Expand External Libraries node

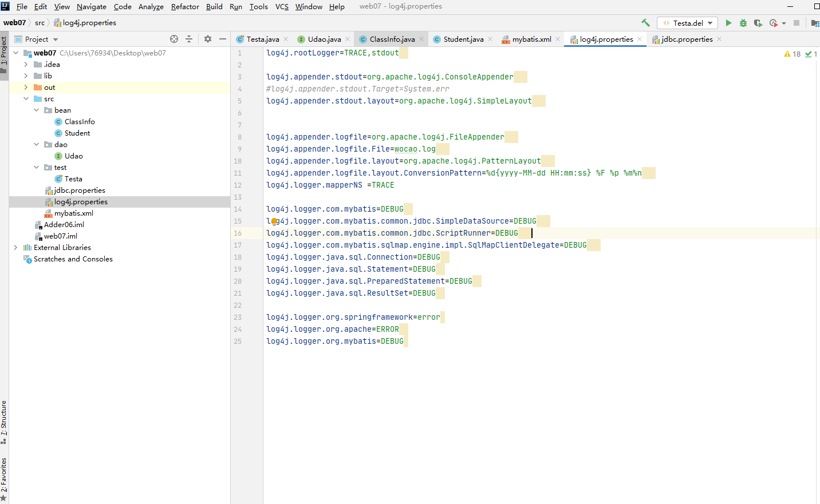point(15,248)
